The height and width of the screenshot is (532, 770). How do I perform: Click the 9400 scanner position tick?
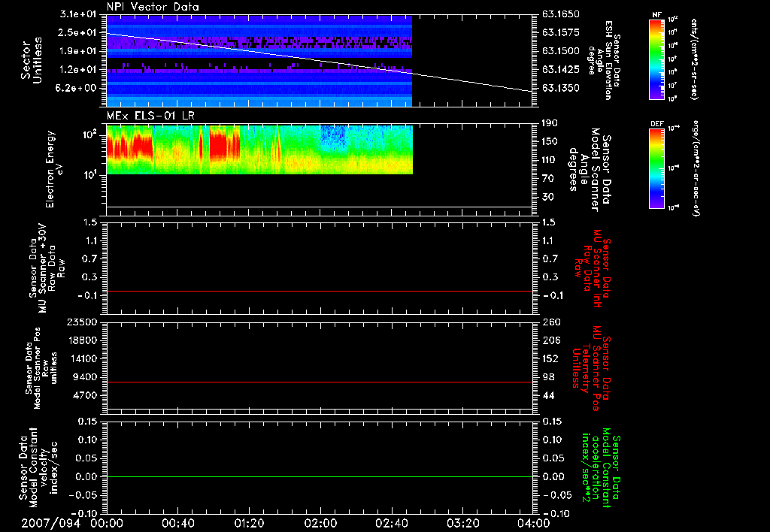click(x=84, y=377)
